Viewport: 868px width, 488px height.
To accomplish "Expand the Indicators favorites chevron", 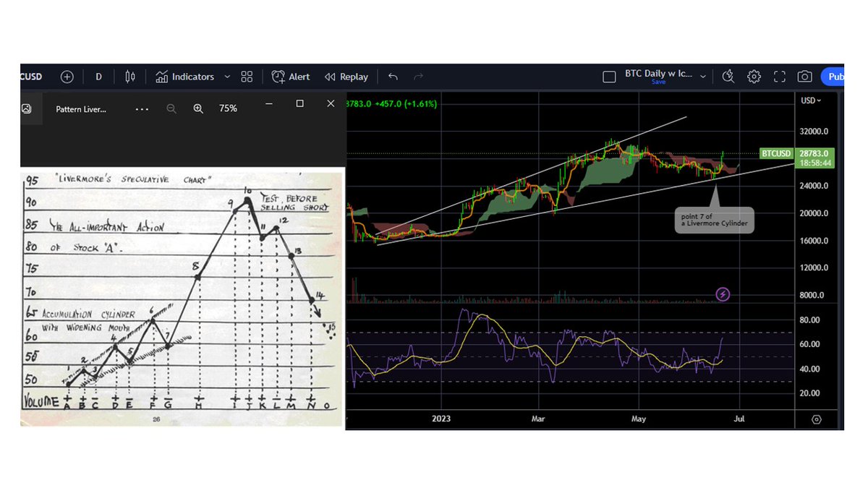I will (227, 77).
